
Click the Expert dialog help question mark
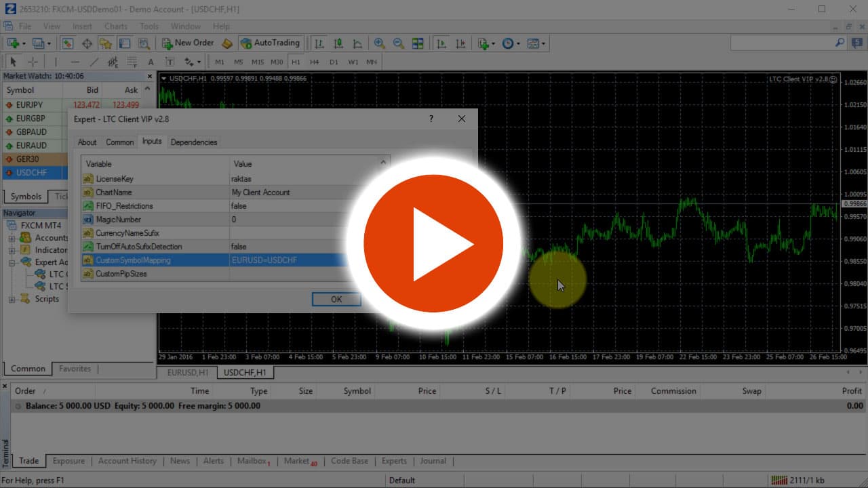point(431,119)
